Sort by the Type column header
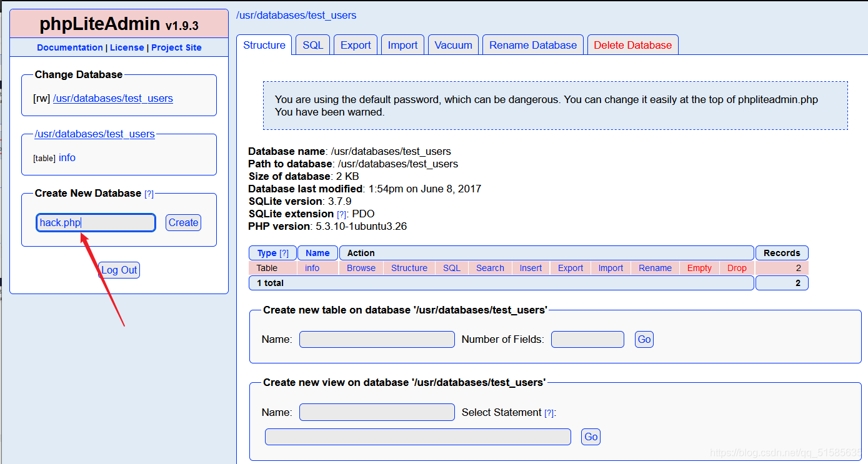Viewport: 868px width, 464px height. [267, 253]
